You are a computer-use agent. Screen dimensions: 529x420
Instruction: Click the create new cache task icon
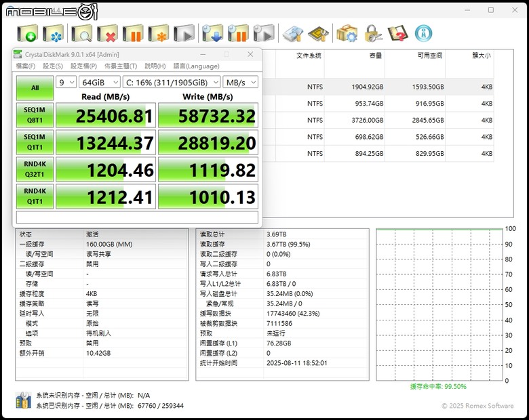27,33
